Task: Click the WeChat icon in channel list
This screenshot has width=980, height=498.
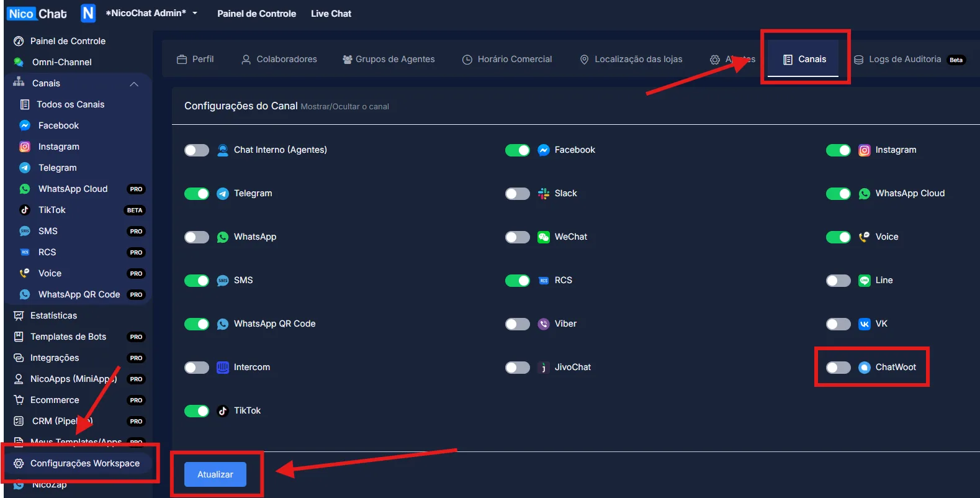Action: (x=544, y=237)
